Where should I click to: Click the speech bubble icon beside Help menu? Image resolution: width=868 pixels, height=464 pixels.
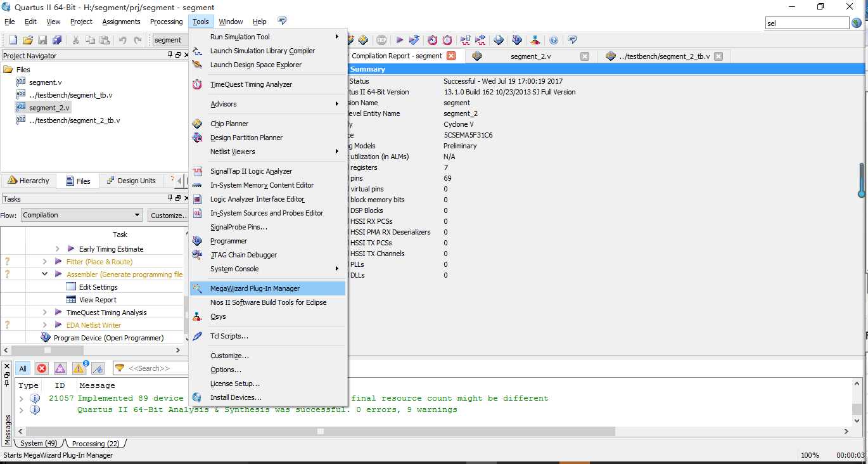tap(282, 21)
